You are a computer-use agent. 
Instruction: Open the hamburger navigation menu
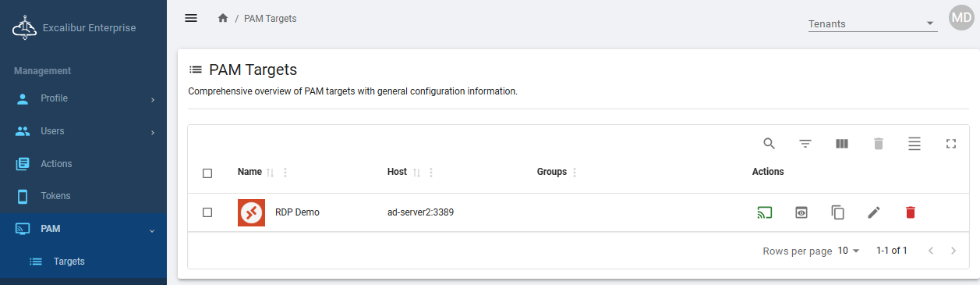coord(191,18)
